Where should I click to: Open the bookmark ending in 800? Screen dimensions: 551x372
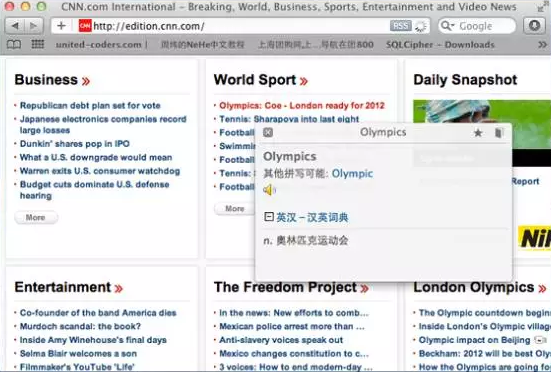pos(316,45)
